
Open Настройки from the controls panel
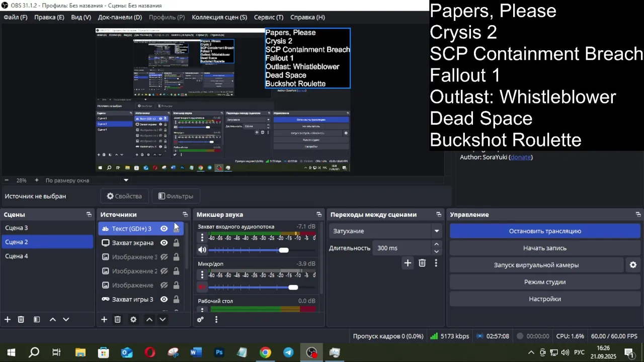[545, 299]
